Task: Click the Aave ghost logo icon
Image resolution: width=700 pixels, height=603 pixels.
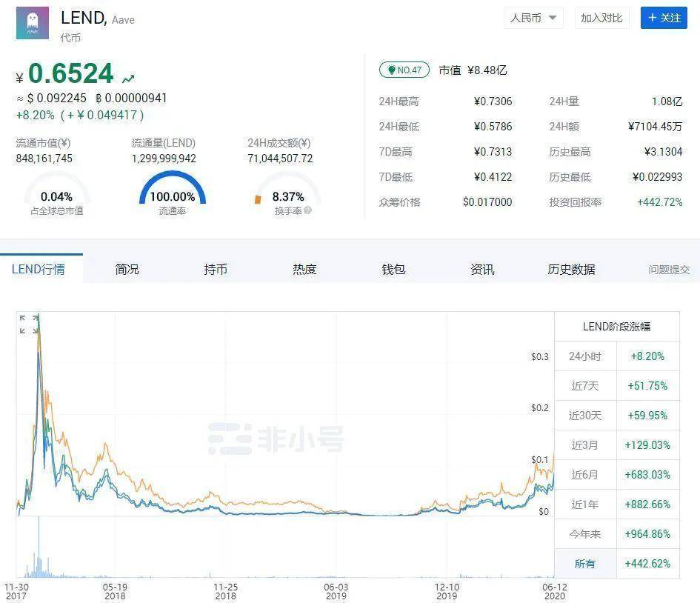Action: tap(33, 23)
